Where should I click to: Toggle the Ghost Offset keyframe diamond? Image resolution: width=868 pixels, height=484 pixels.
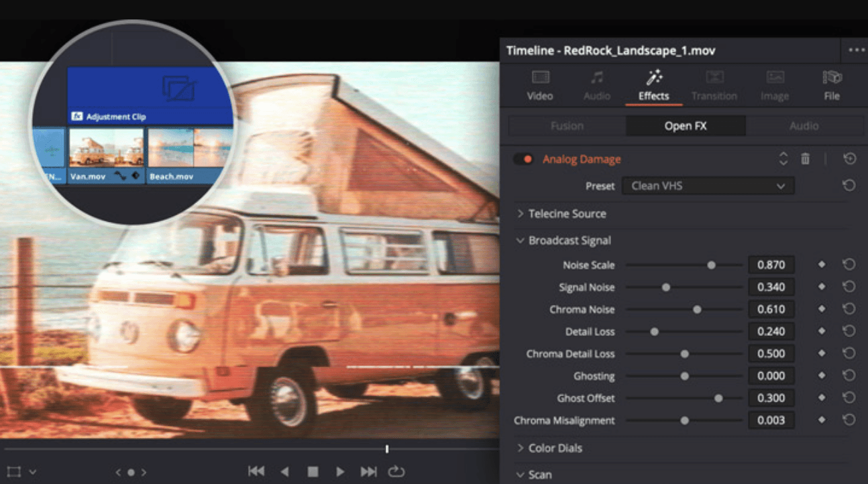[x=822, y=398]
